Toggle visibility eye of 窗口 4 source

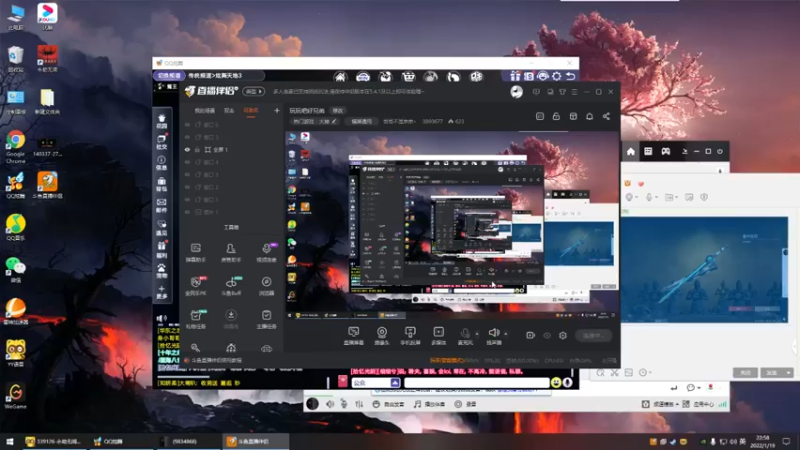(187, 162)
